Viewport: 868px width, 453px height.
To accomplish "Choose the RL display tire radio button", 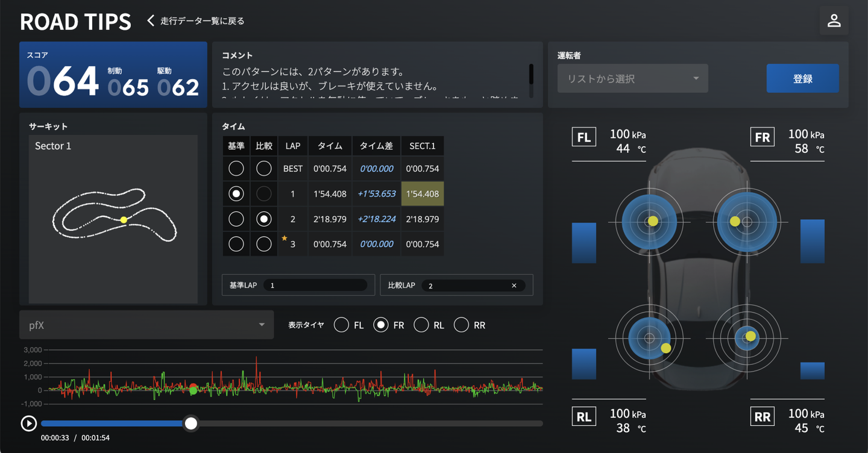I will coord(421,325).
